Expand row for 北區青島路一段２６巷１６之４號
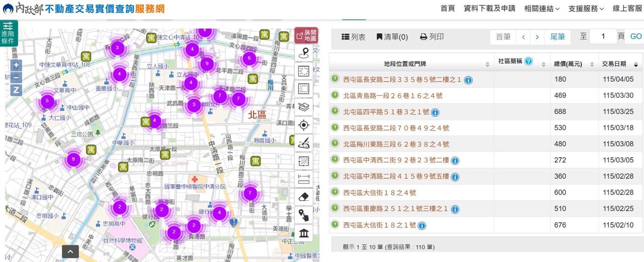Viewport: 644px width, 262px height. click(335, 95)
